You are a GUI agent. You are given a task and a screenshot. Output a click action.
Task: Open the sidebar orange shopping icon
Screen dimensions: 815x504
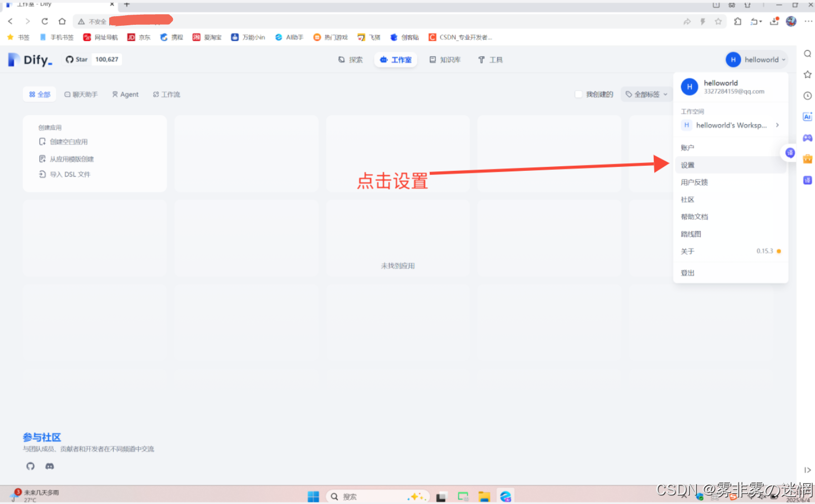click(x=807, y=159)
